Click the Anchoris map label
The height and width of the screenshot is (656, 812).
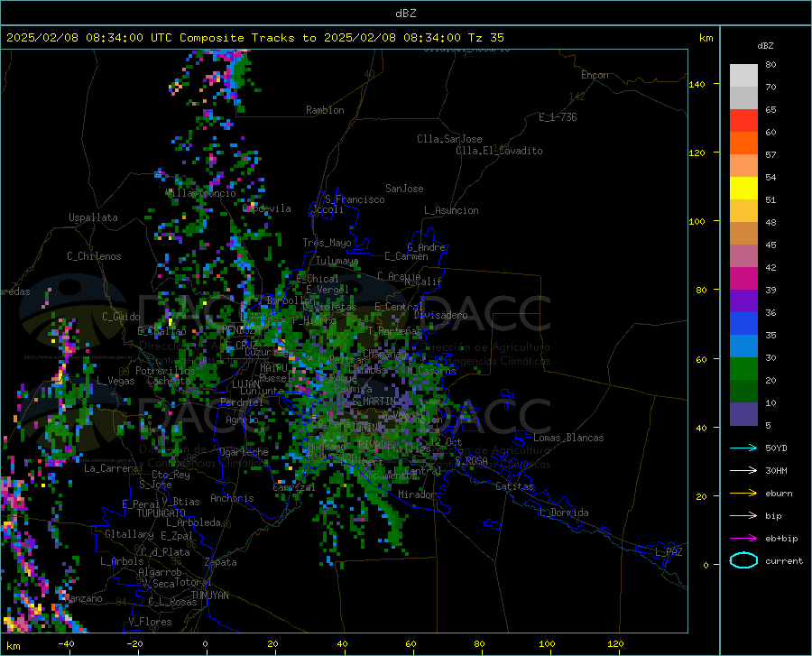point(232,498)
